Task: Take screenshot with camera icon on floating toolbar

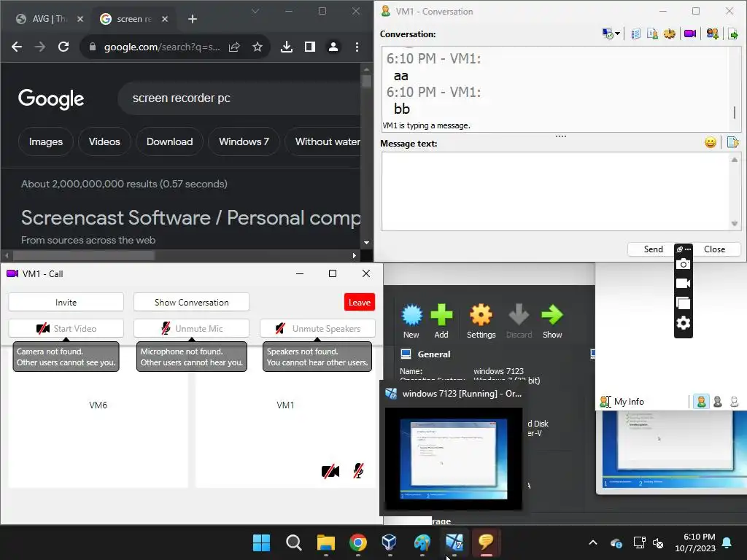Action: 683,264
